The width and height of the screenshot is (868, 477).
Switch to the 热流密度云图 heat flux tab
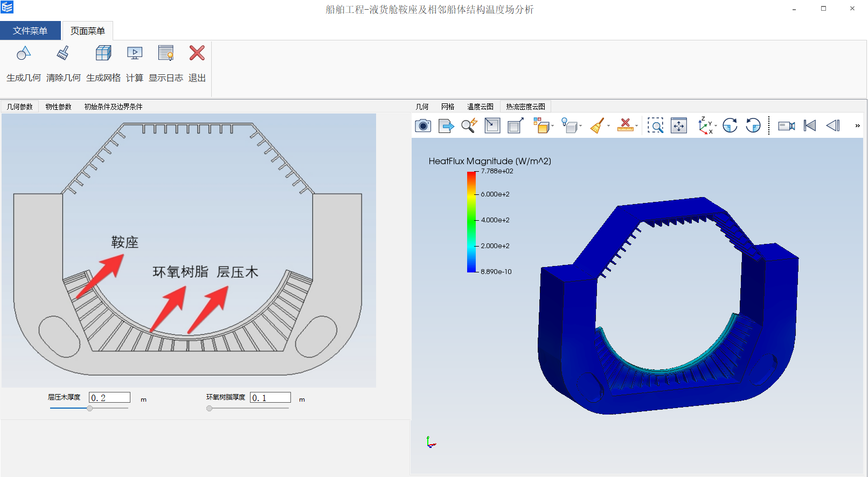pyautogui.click(x=525, y=107)
